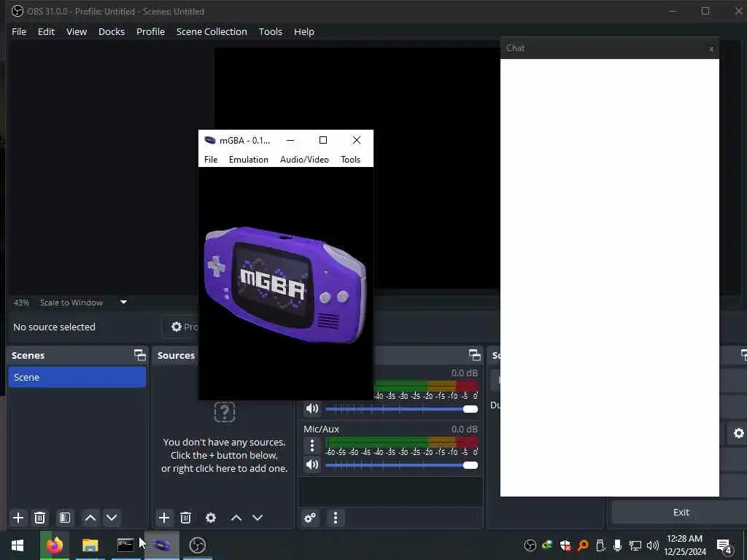The width and height of the screenshot is (747, 560).
Task: Click the No source selected label
Action: (x=54, y=327)
